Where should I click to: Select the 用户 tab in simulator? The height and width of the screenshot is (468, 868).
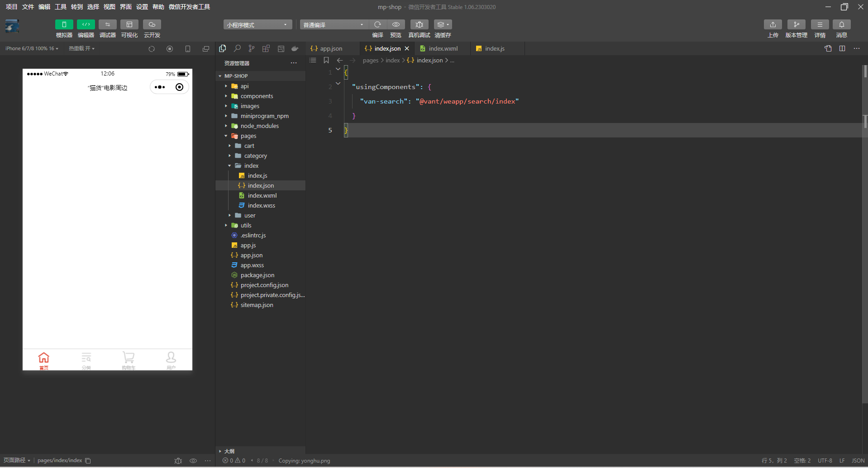click(x=171, y=360)
